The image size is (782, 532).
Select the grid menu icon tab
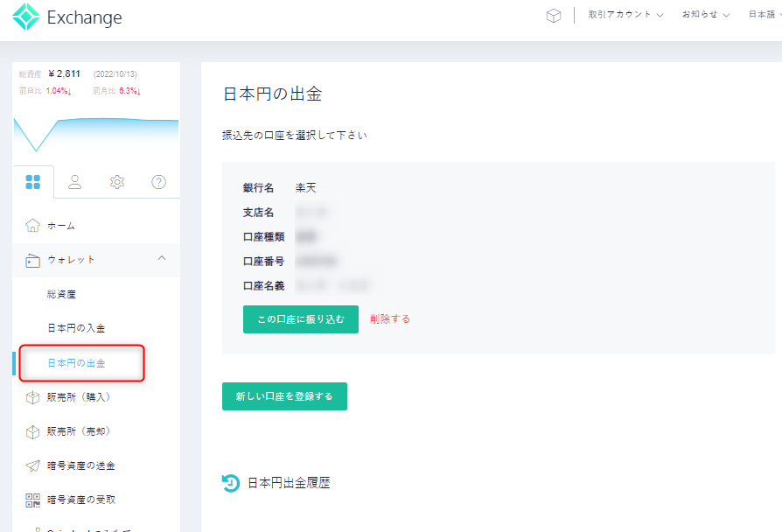point(33,182)
